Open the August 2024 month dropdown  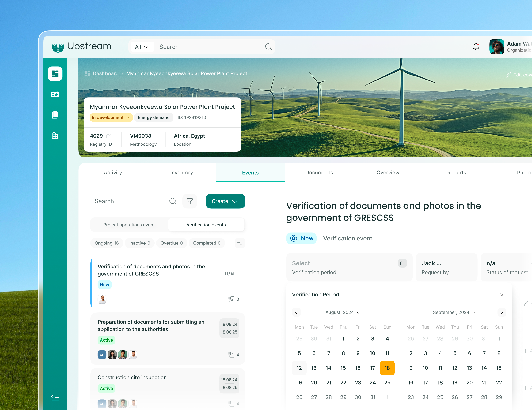(x=342, y=312)
